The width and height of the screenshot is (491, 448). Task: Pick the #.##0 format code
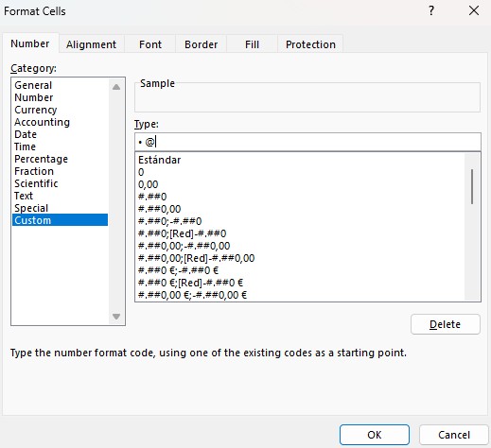[x=301, y=197]
